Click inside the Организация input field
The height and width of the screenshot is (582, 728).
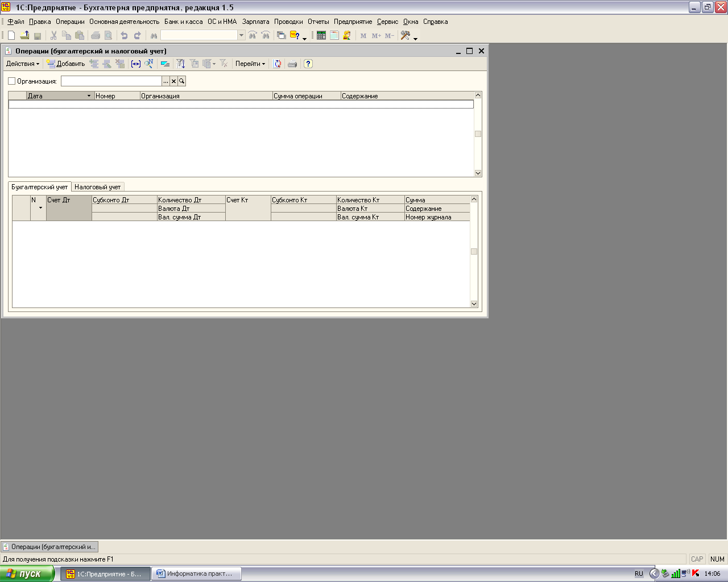(x=111, y=81)
